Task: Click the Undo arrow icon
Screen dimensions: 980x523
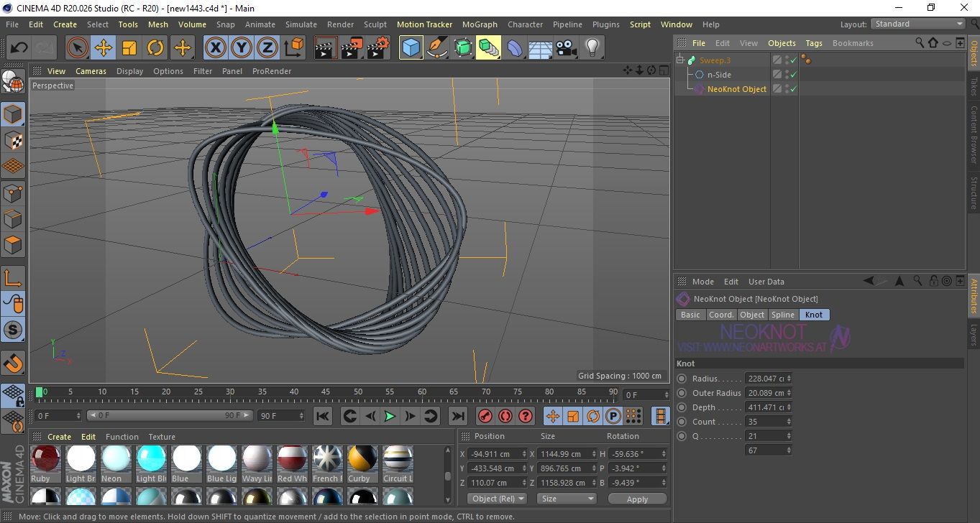Action: point(19,48)
